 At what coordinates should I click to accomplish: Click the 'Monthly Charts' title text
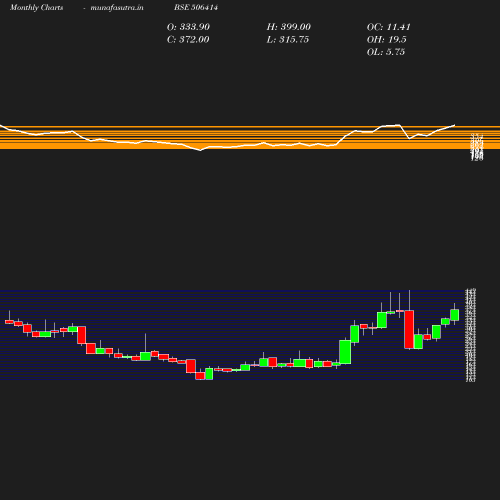37,7
